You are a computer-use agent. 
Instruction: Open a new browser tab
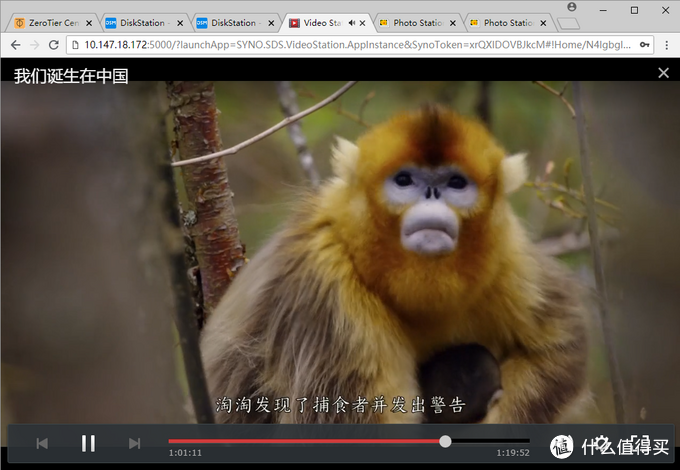(567, 23)
